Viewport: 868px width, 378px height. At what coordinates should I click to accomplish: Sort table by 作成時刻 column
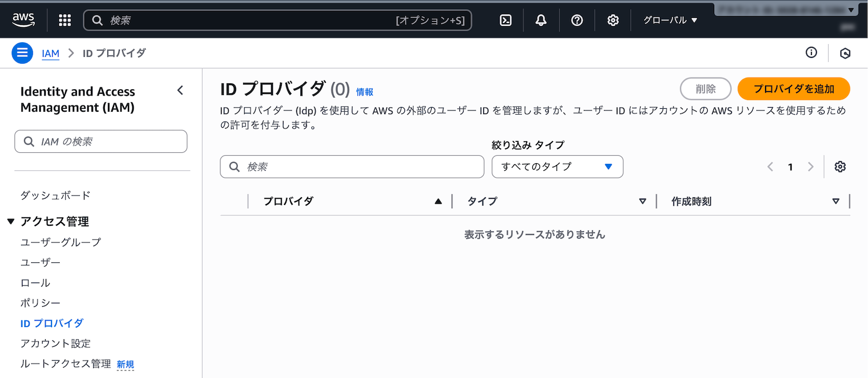(x=752, y=201)
